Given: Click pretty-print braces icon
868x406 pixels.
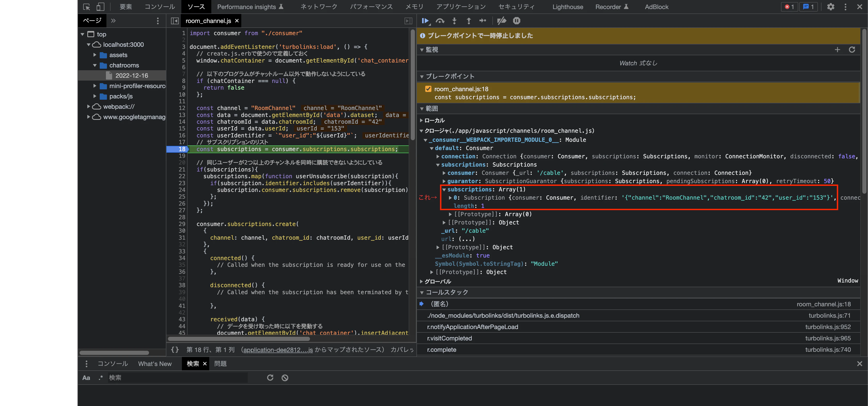Looking at the screenshot, I should (x=175, y=350).
